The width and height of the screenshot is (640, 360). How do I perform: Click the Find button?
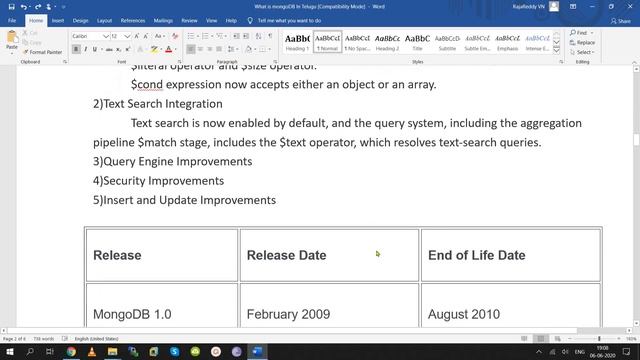(x=579, y=33)
